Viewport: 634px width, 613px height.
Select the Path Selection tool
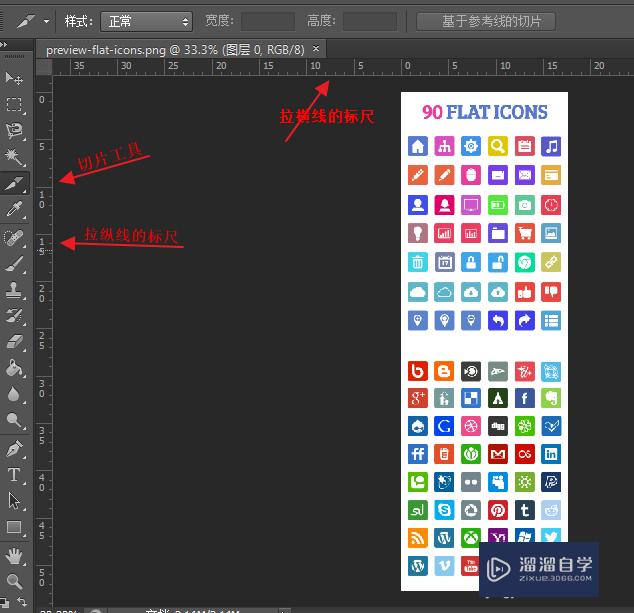point(14,501)
